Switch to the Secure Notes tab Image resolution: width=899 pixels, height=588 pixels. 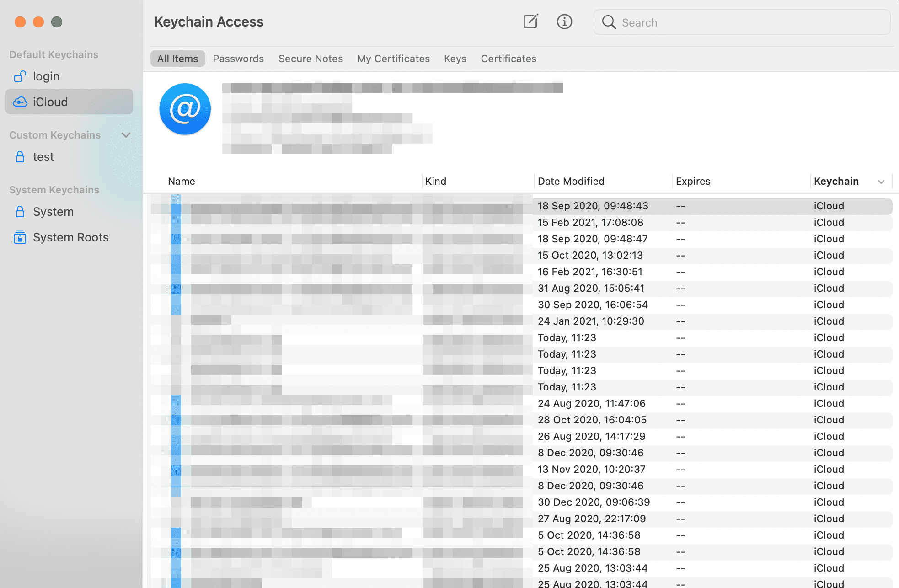(x=310, y=59)
